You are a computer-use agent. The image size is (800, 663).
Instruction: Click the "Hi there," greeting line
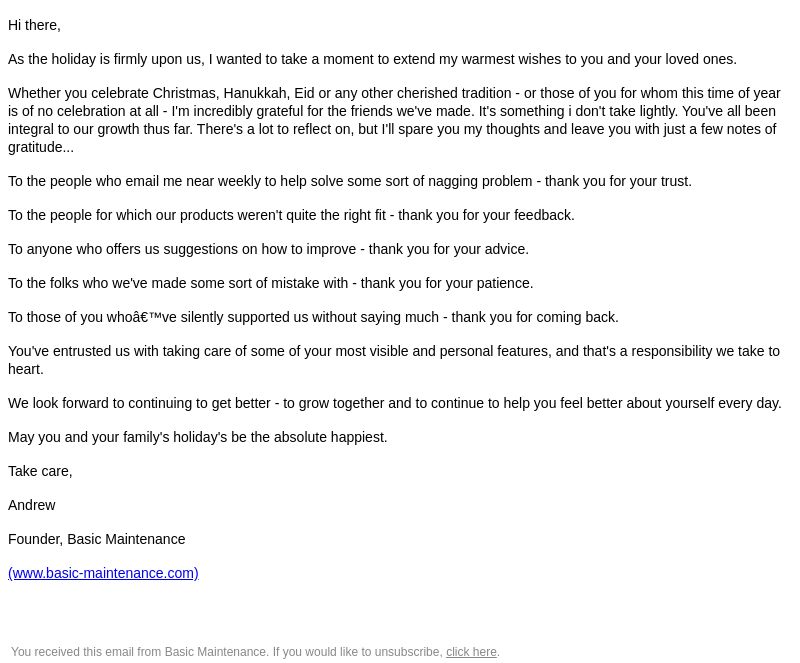coord(34,25)
